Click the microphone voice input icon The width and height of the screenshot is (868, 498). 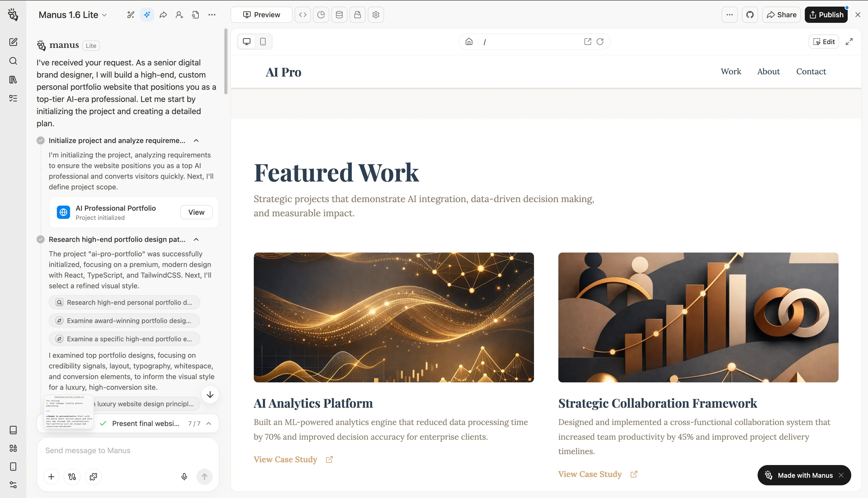click(x=184, y=476)
